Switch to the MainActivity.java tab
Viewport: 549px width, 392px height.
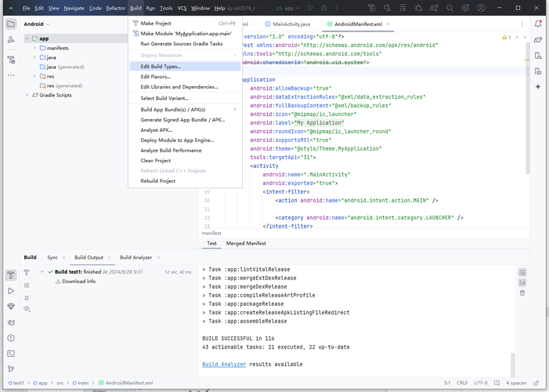click(287, 24)
